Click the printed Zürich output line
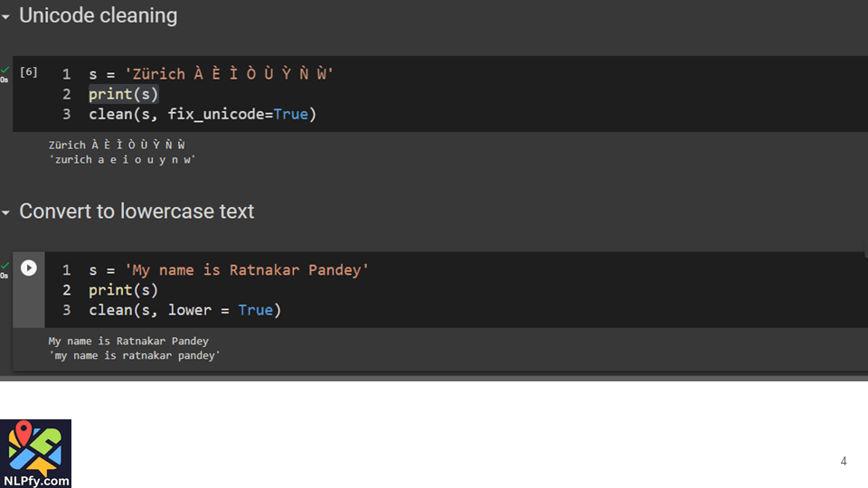This screenshot has height=488, width=868. click(117, 145)
